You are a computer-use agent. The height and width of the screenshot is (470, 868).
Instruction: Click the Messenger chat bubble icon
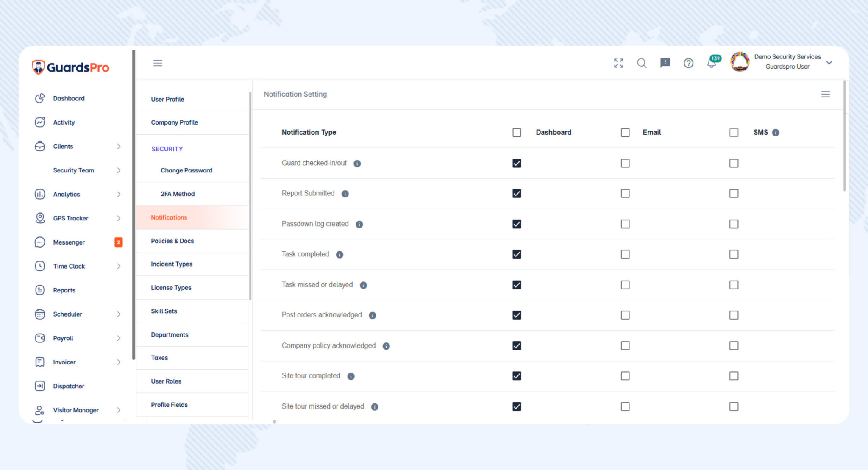pos(39,242)
